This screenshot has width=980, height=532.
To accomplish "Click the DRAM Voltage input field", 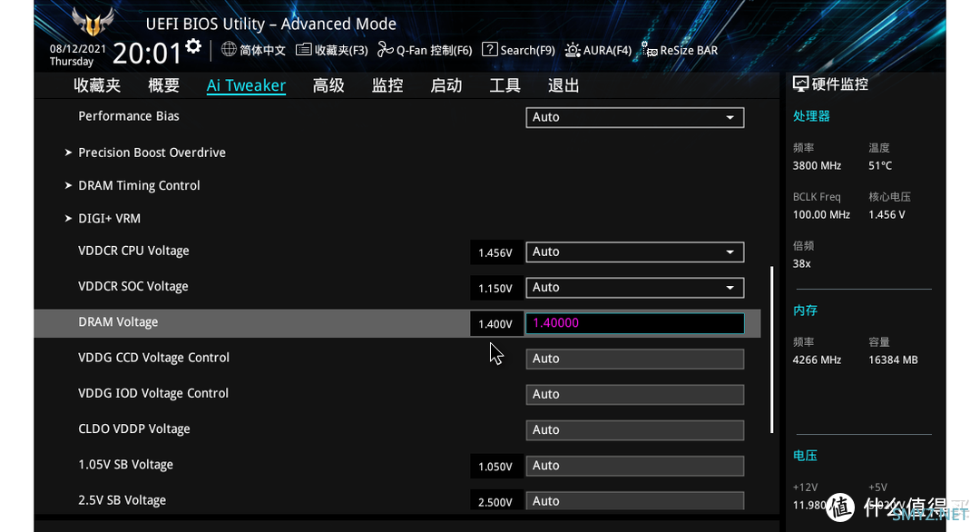I will pyautogui.click(x=635, y=323).
